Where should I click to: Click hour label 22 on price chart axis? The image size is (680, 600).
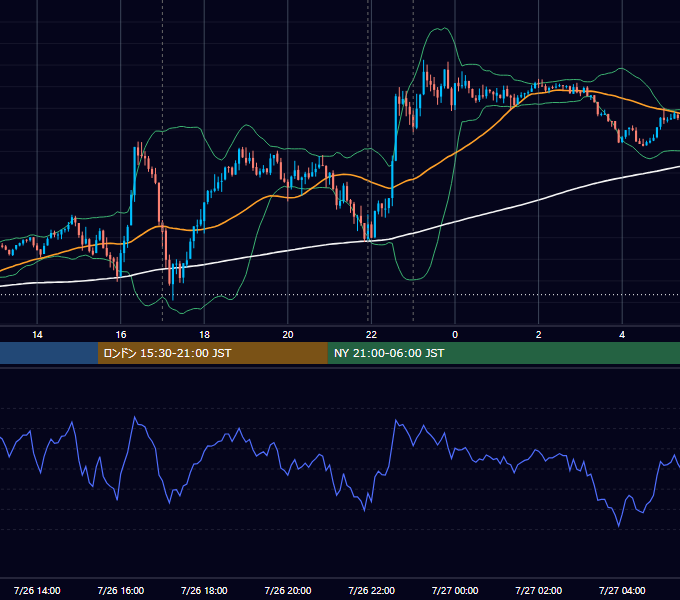[x=371, y=335]
